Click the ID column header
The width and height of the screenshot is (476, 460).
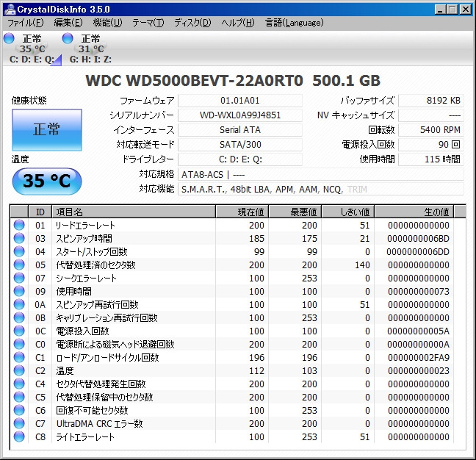pos(40,212)
